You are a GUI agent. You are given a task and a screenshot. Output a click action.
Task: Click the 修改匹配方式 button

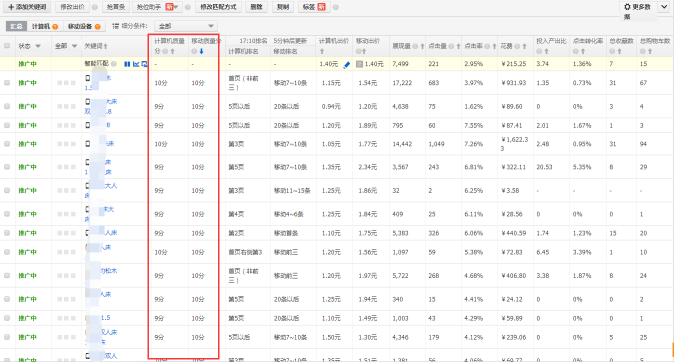[218, 7]
